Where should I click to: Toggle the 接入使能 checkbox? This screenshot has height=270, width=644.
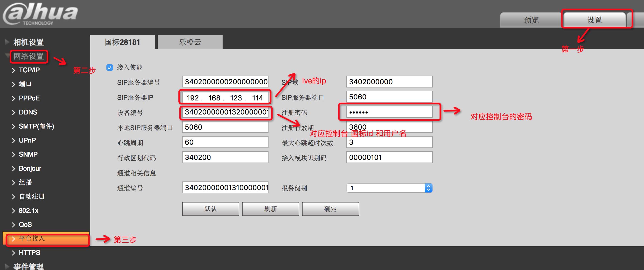tap(110, 67)
